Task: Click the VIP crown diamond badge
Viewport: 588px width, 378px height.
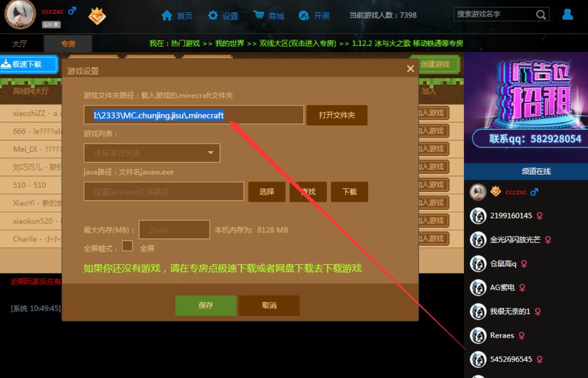Action: pyautogui.click(x=97, y=16)
